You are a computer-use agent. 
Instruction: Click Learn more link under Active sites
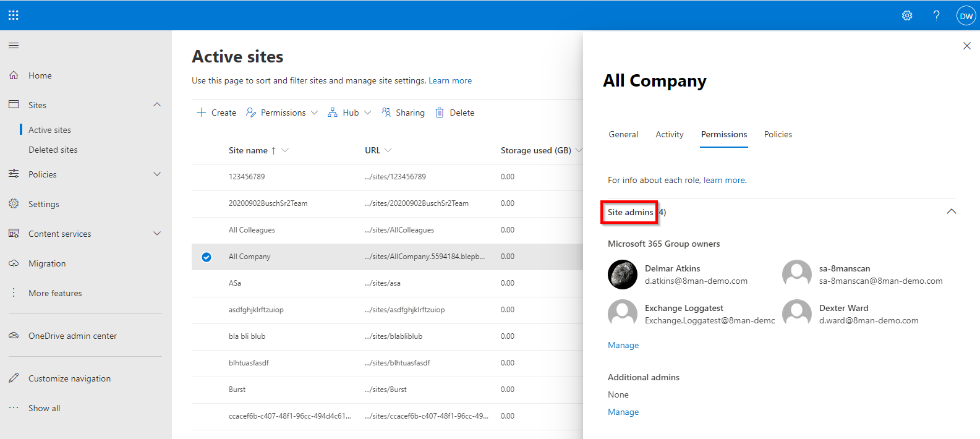click(450, 80)
